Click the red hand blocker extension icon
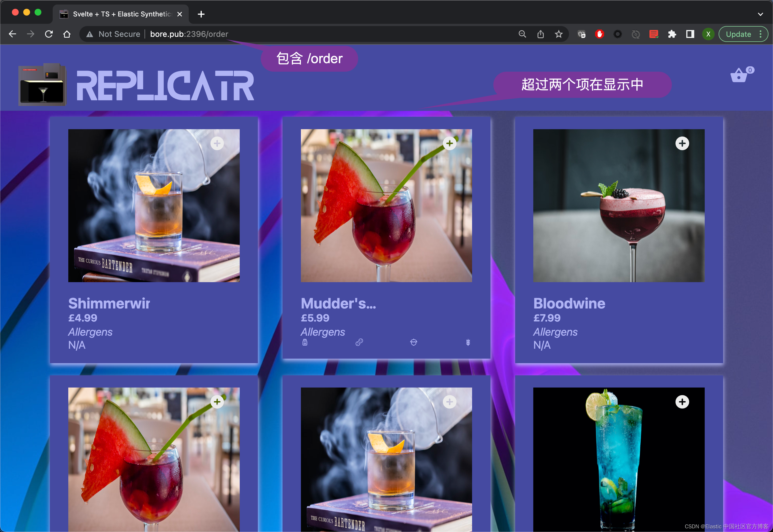Viewport: 773px width, 532px height. click(x=599, y=34)
